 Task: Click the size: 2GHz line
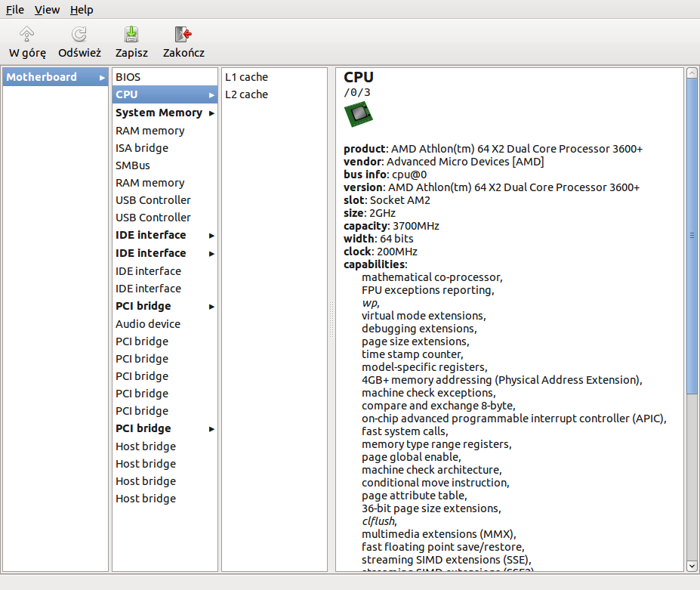tap(369, 213)
